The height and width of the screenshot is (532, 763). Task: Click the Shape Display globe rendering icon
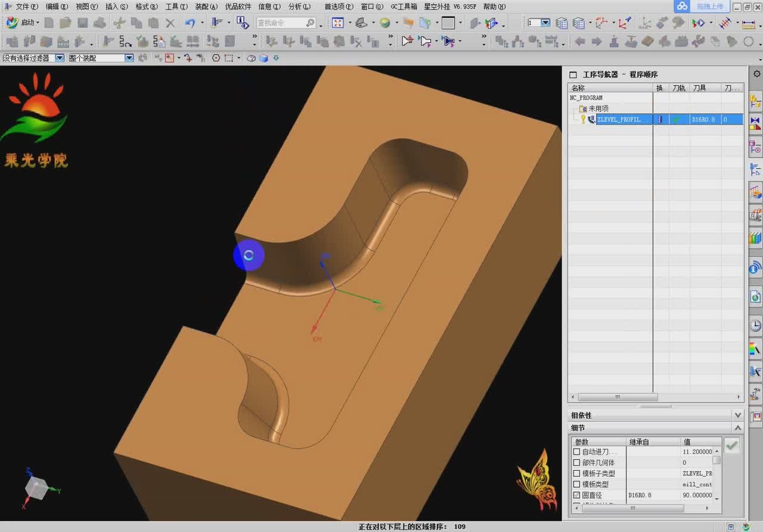[x=385, y=23]
